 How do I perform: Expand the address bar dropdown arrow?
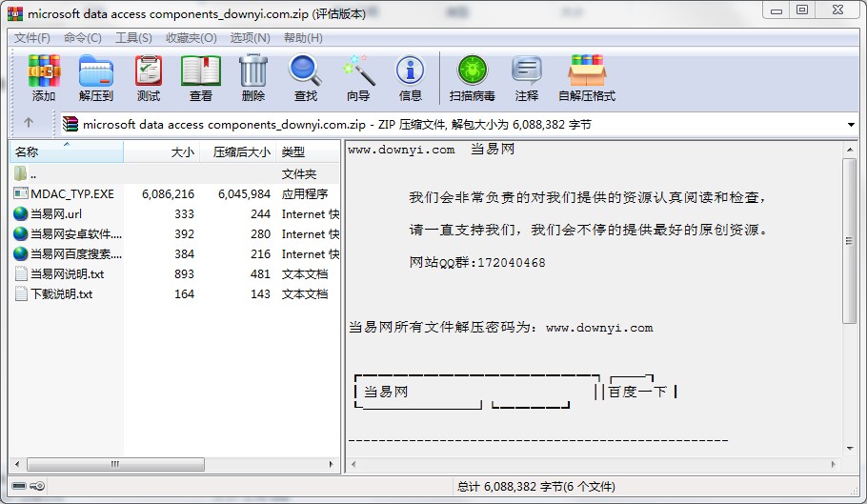(x=851, y=125)
